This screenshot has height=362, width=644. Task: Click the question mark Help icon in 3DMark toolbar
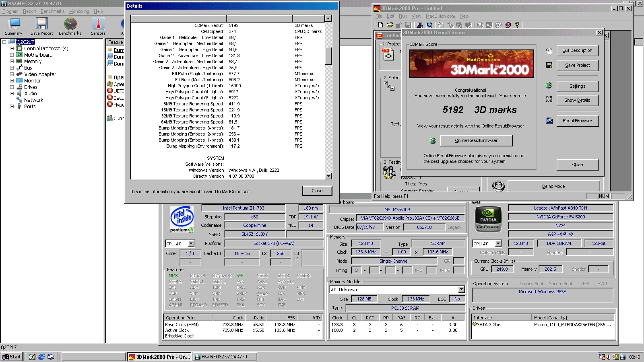[x=517, y=25]
